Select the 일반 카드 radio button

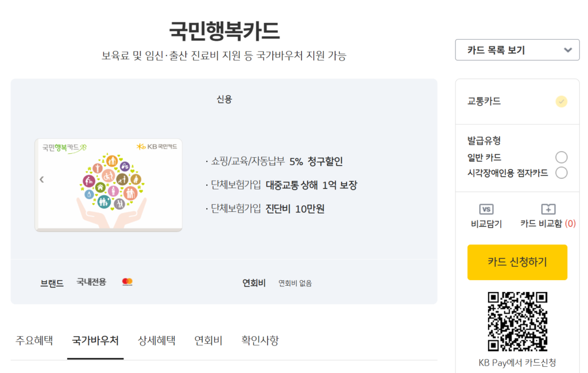pos(561,157)
